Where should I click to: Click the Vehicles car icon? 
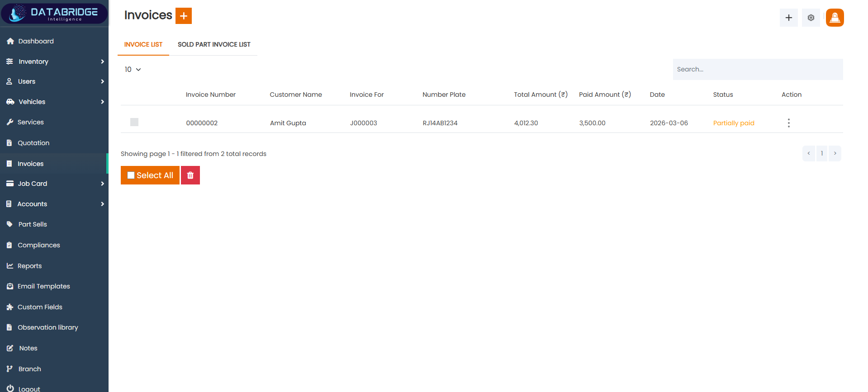pyautogui.click(x=10, y=102)
